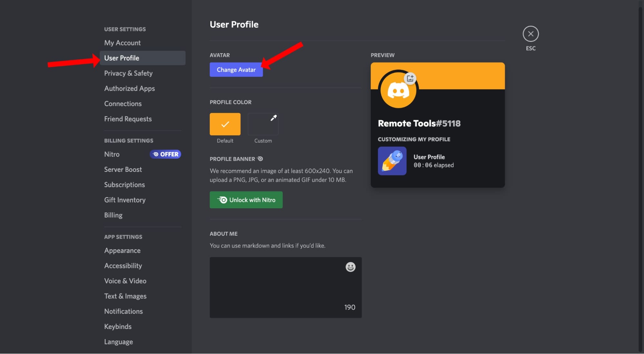This screenshot has height=354, width=644.
Task: Open Gift Inventory
Action: pyautogui.click(x=142, y=200)
